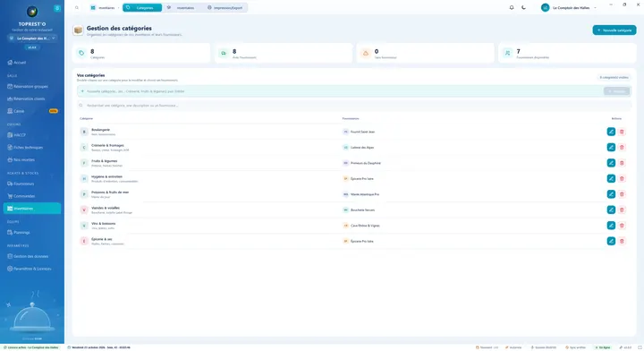The image size is (644, 351).
Task: Click the Catégorie column header
Action: tap(86, 118)
